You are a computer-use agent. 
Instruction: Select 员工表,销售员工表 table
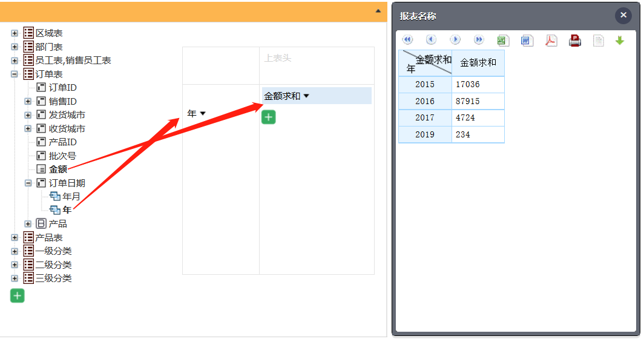[x=73, y=61]
